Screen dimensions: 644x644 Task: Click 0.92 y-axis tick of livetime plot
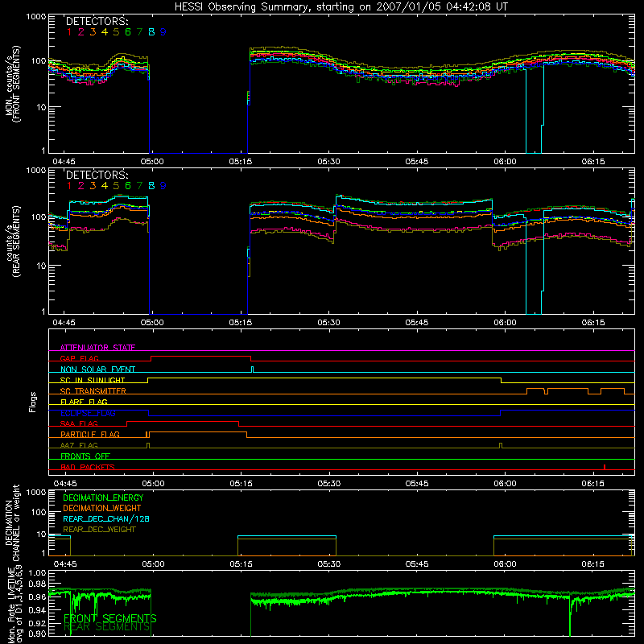pyautogui.click(x=38, y=622)
